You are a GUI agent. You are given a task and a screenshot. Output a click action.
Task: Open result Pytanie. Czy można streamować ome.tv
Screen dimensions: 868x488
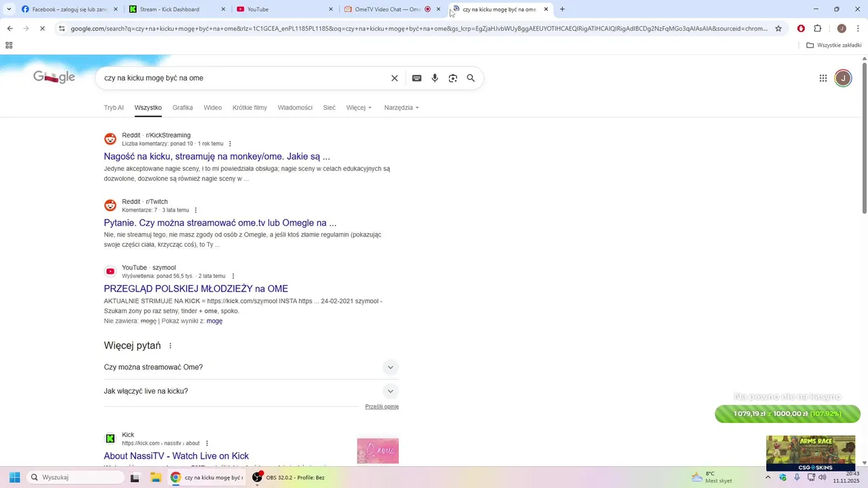(x=220, y=223)
